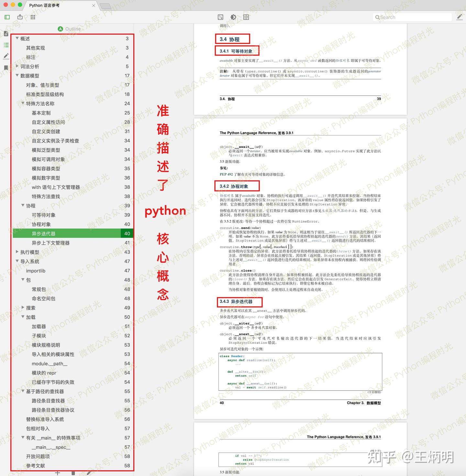
Task: Expand the 词法分析 outline section
Action: (17, 66)
